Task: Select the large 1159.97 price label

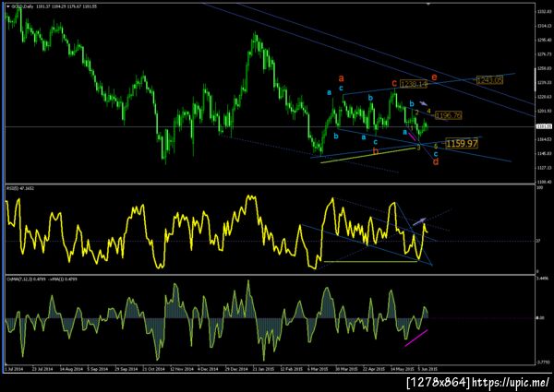Action: 462,144
